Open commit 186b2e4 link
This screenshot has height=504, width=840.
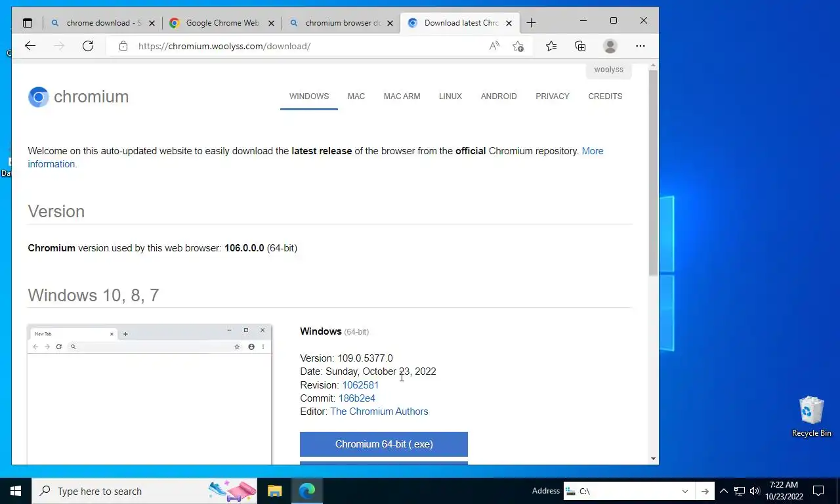(357, 398)
